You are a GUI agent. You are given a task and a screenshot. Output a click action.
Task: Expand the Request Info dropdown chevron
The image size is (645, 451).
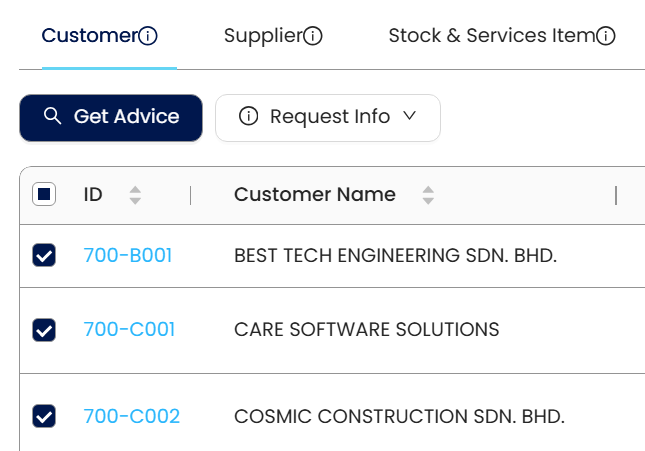click(x=409, y=117)
